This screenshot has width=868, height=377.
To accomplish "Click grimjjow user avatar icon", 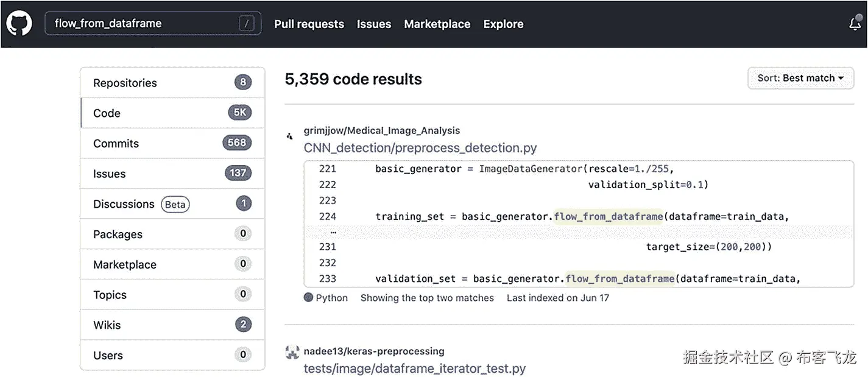I will (x=290, y=136).
